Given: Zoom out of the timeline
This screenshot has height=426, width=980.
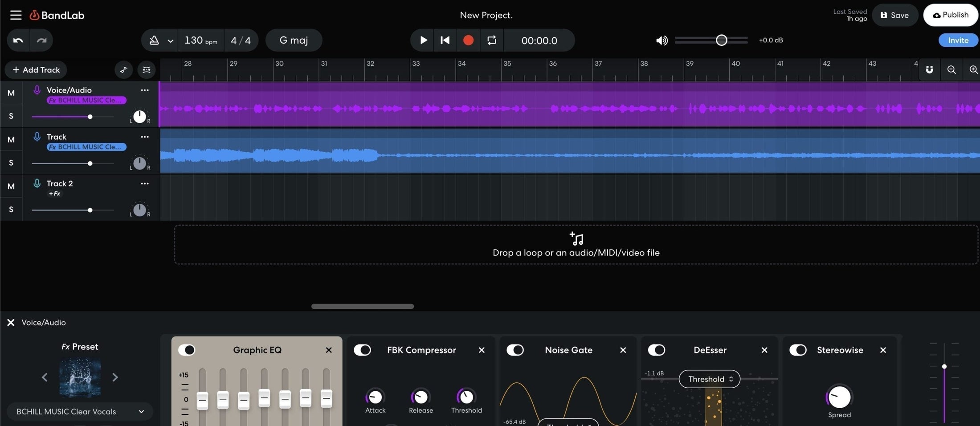Looking at the screenshot, I should 951,69.
